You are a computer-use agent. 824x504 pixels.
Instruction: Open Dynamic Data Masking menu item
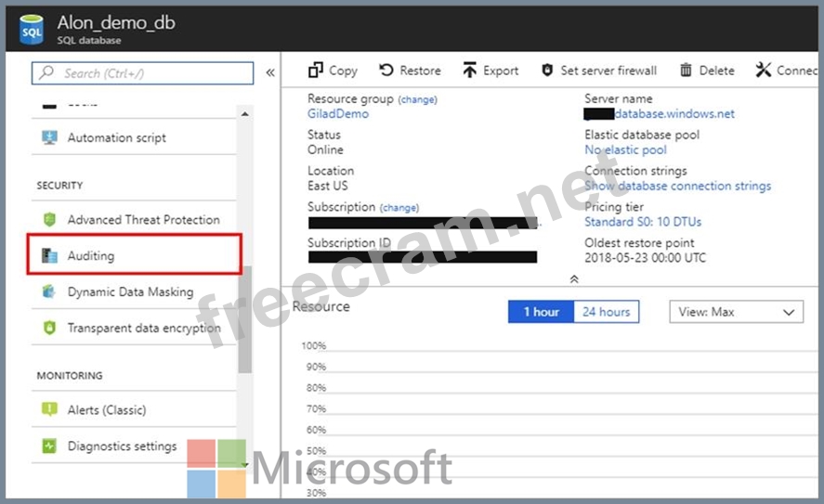click(134, 291)
